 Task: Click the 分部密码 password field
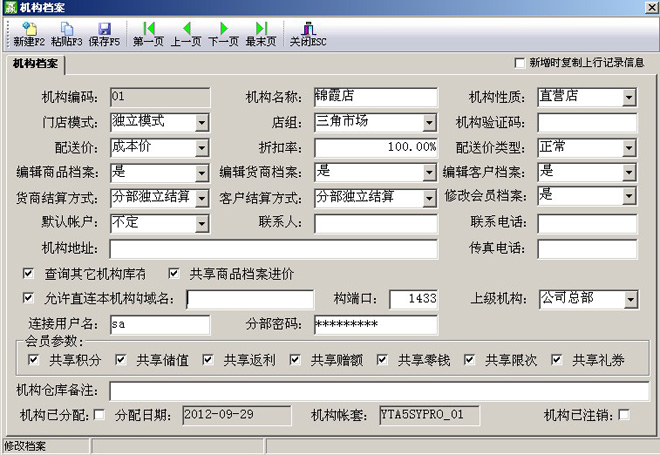(x=375, y=325)
